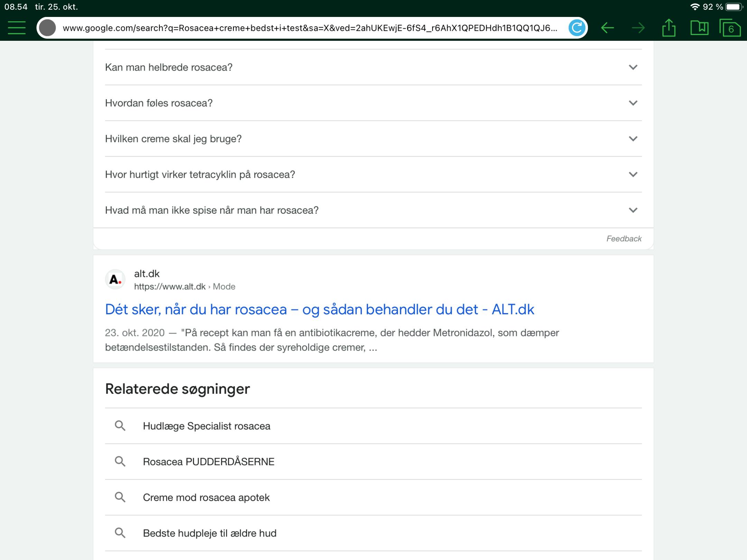The height and width of the screenshot is (560, 747).
Task: Click the alt.dk site favicon
Action: point(115,279)
